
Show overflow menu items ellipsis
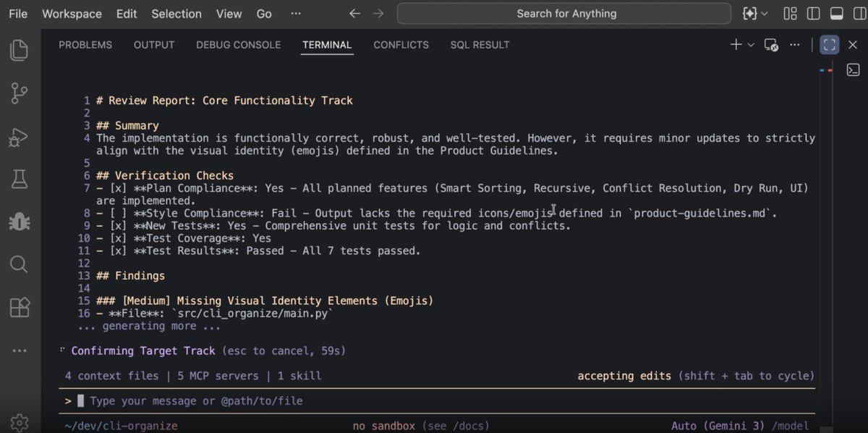(296, 14)
